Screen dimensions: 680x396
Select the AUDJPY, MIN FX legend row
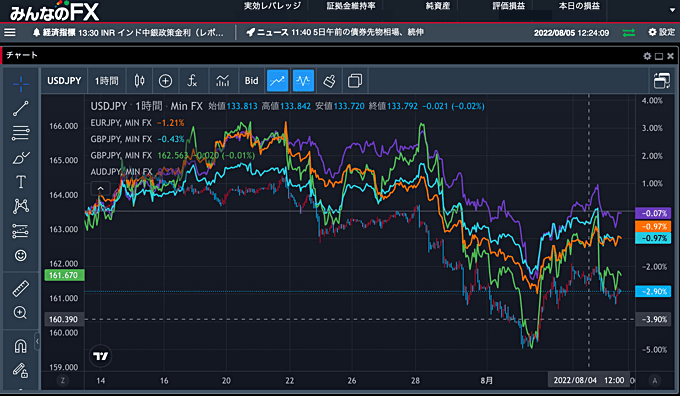pyautogui.click(x=134, y=172)
